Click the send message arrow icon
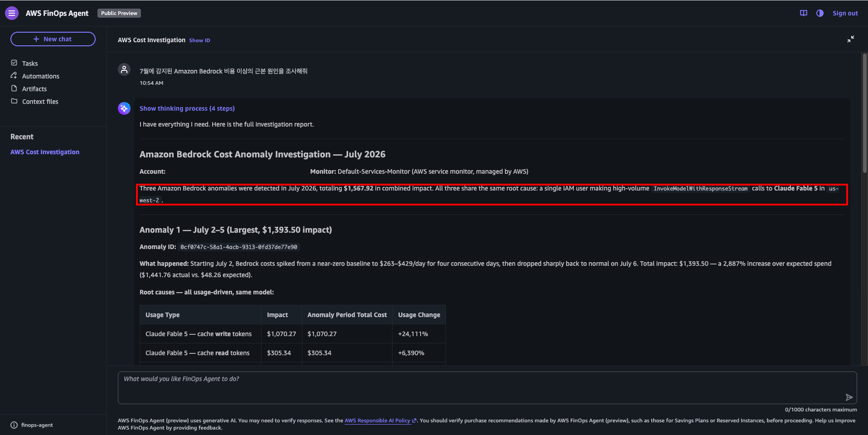 [x=849, y=397]
